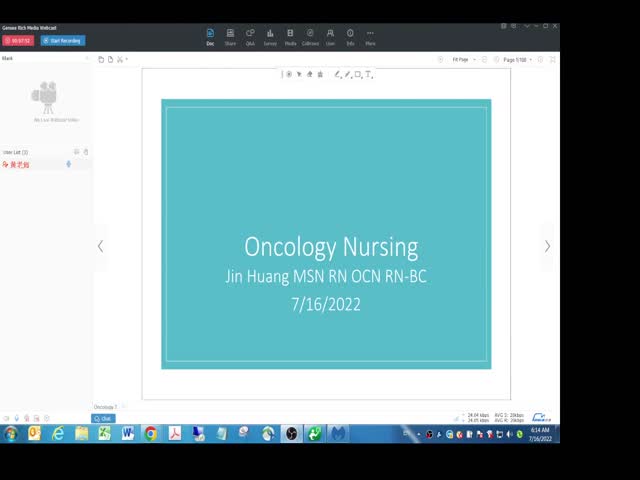The height and width of the screenshot is (480, 640).
Task: Open OBS Studio from the taskbar
Action: pos(291,433)
